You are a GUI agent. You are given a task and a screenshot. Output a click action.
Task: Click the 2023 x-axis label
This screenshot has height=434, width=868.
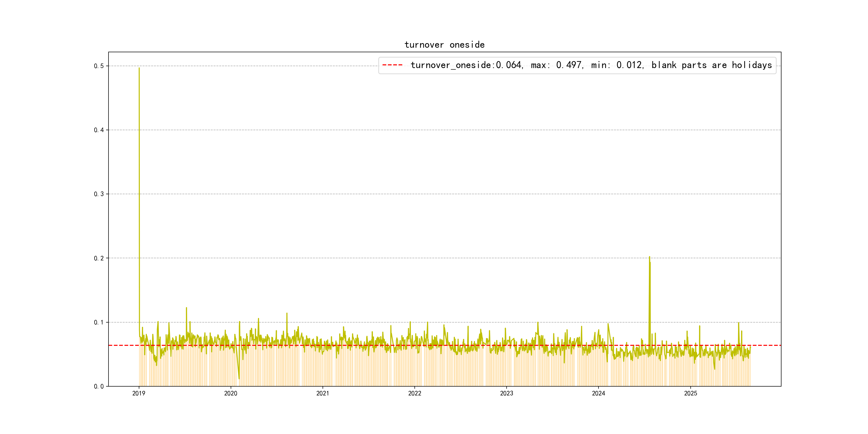coord(506,393)
